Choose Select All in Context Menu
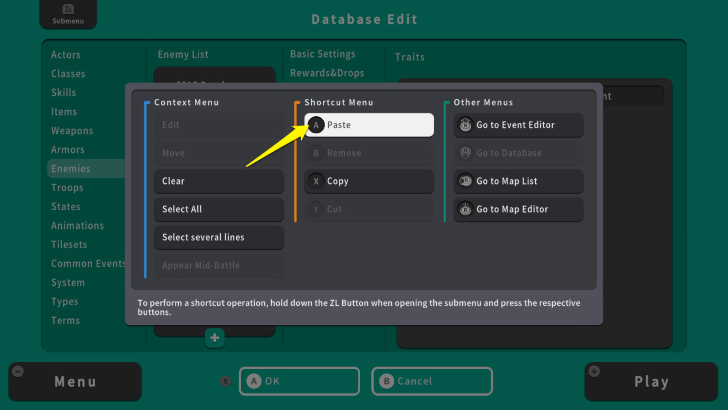The image size is (728, 410). pyautogui.click(x=219, y=209)
